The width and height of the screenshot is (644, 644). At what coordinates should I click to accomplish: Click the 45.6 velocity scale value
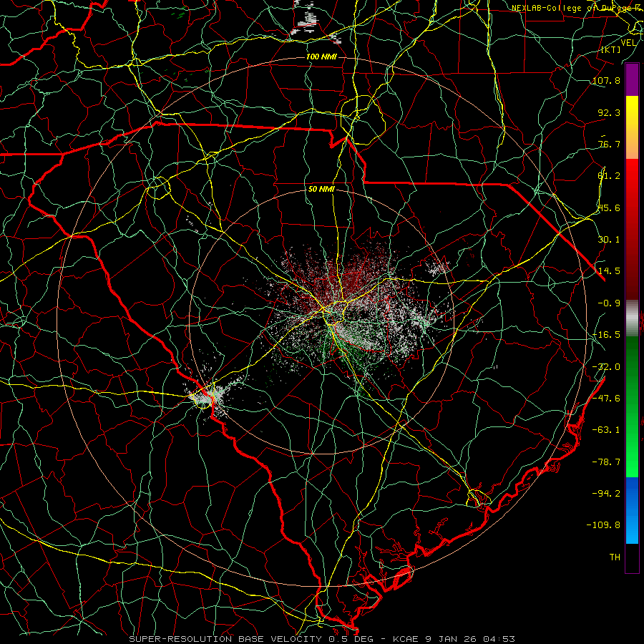click(609, 208)
